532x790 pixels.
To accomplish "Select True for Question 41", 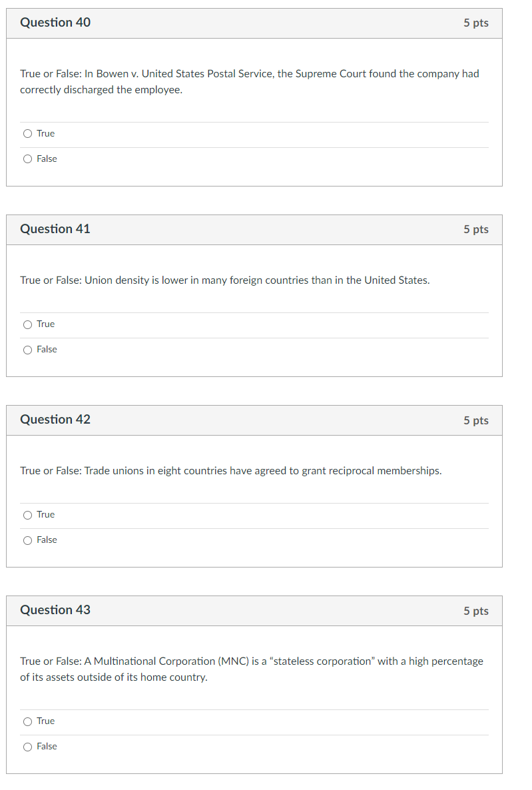I will (27, 324).
